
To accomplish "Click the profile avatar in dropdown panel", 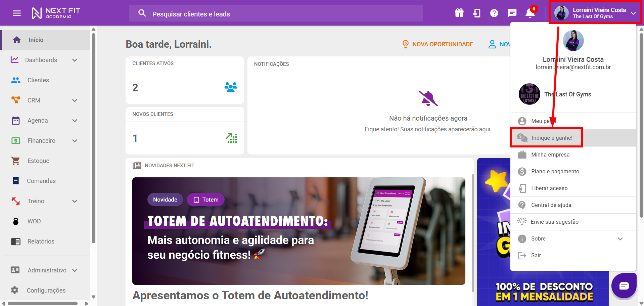I will tap(573, 40).
